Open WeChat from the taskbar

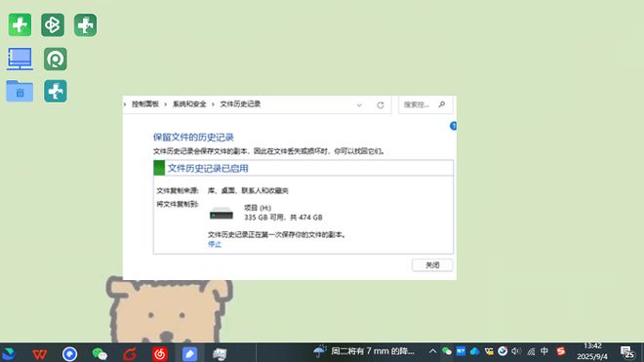pos(100,354)
